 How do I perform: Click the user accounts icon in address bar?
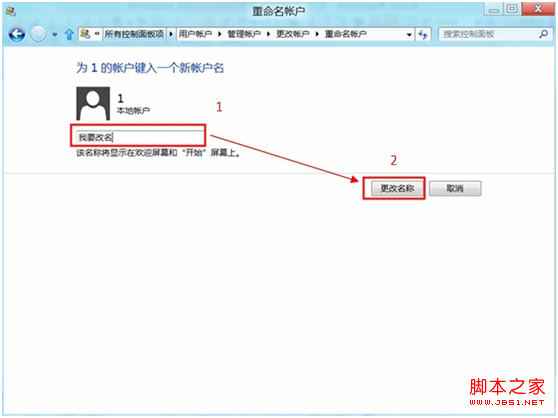tap(85, 34)
